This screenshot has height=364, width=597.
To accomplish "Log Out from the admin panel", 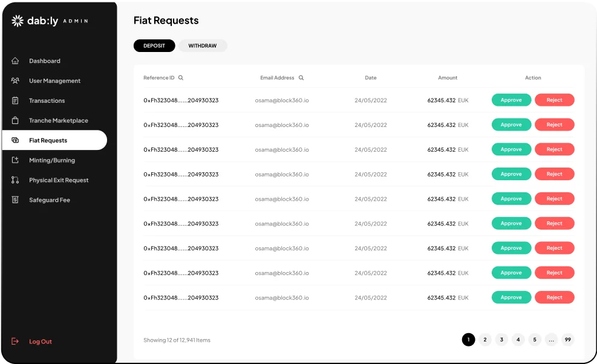I will (x=31, y=341).
